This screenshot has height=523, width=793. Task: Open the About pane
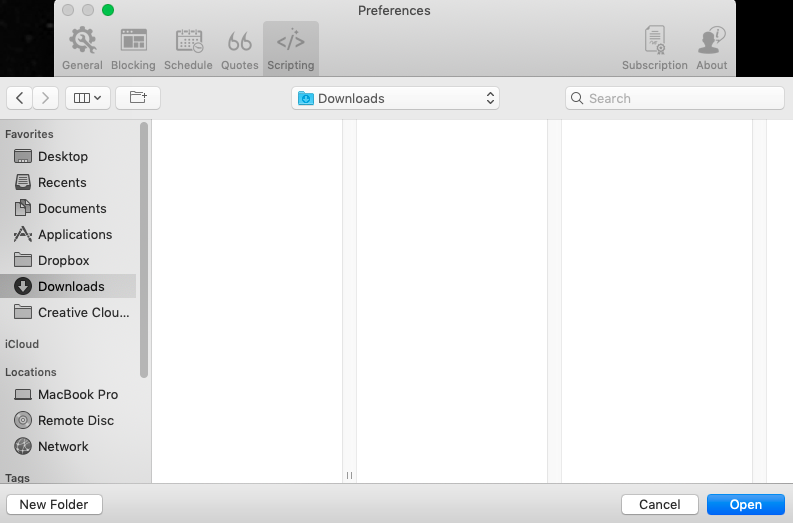[712, 49]
